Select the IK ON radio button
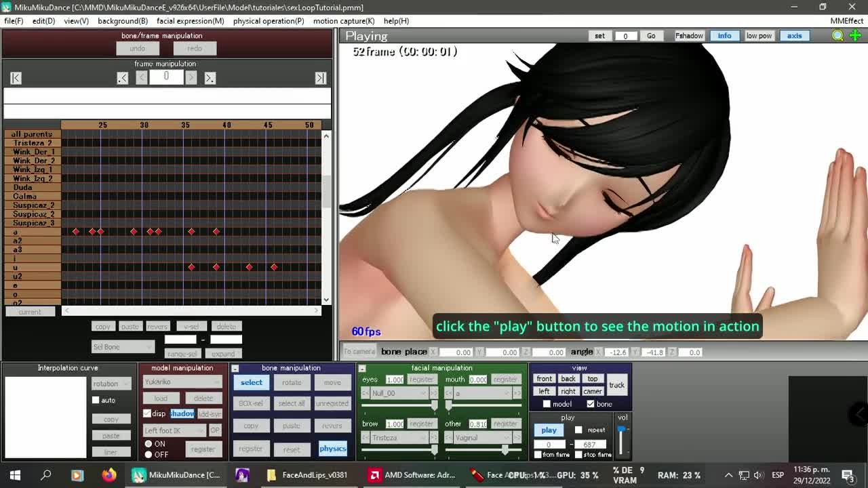 [149, 444]
